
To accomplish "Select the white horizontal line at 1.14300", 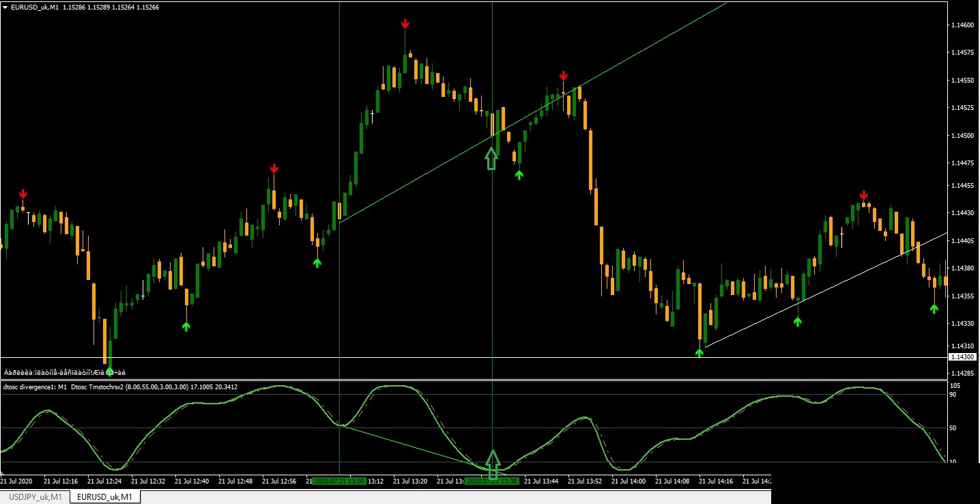I will tap(474, 357).
